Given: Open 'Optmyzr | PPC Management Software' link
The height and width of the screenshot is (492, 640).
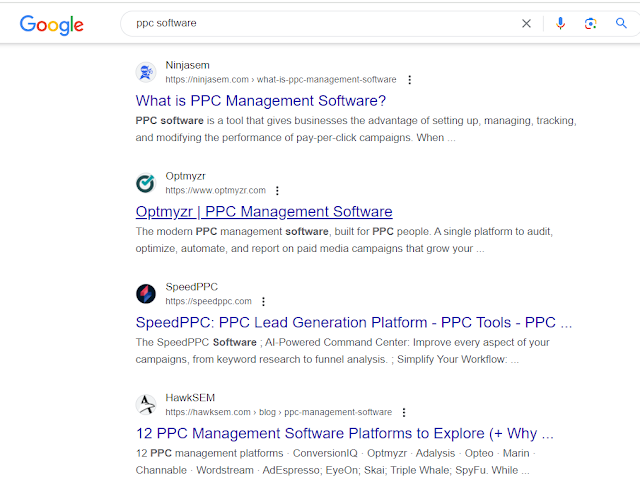Looking at the screenshot, I should pos(264,211).
